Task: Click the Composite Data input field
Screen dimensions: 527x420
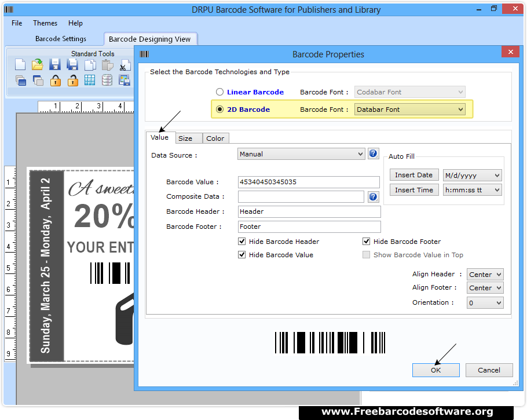Action: (x=301, y=197)
